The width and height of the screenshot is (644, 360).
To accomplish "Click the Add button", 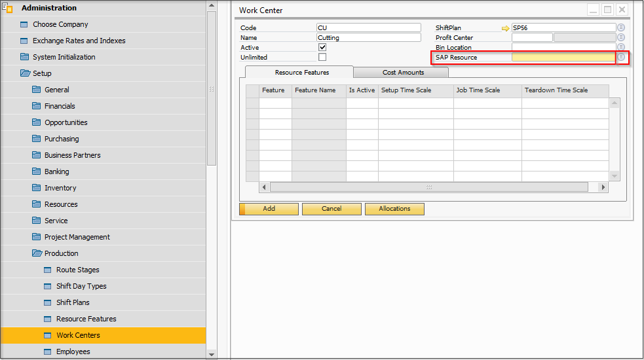I will 269,209.
